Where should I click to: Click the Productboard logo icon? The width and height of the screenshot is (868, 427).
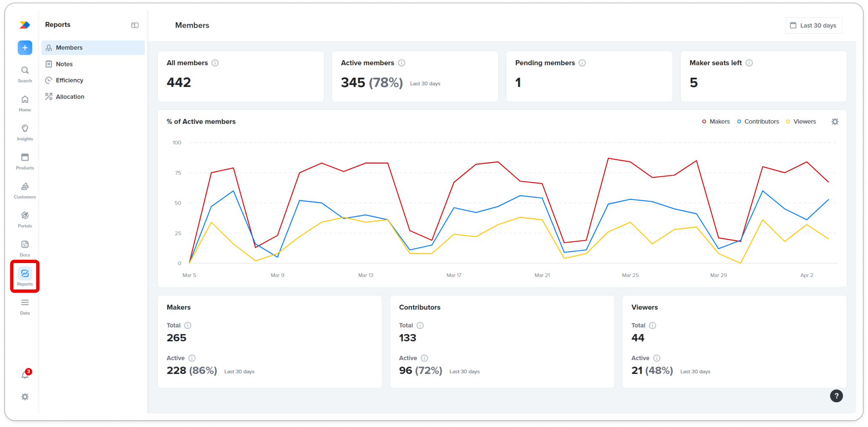pyautogui.click(x=25, y=25)
